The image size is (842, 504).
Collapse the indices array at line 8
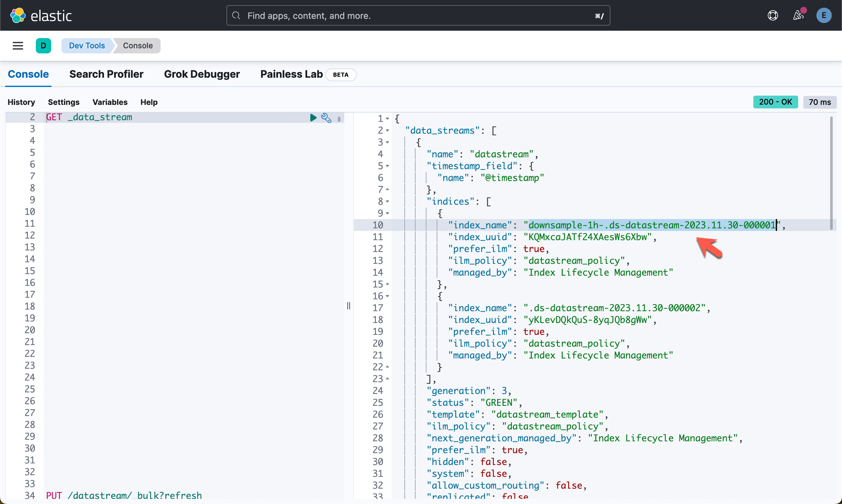(387, 202)
